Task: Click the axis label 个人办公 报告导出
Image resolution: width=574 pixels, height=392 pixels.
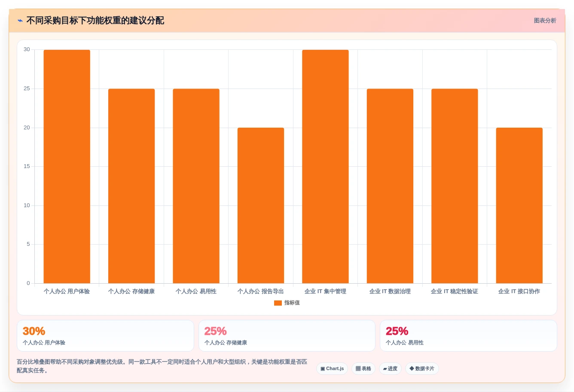Action: coord(261,291)
